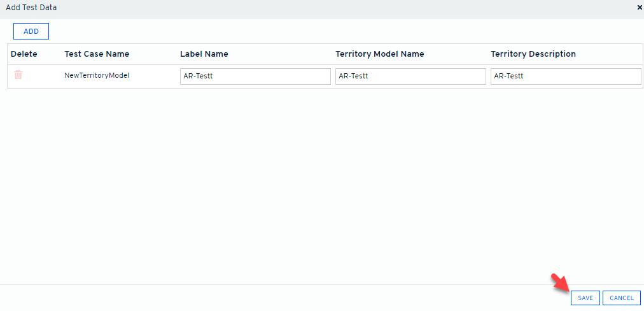Click the empty title bar area center
This screenshot has width=644, height=311.
[x=318, y=7]
